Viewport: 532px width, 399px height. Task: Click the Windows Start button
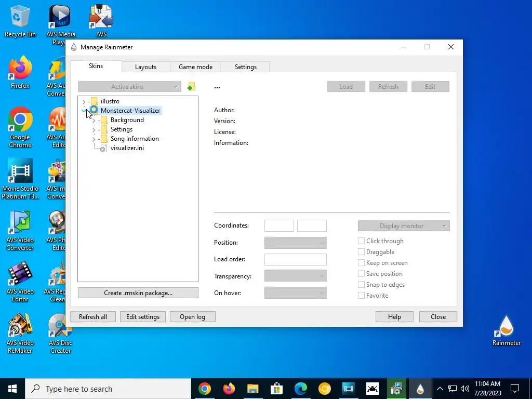pos(12,389)
